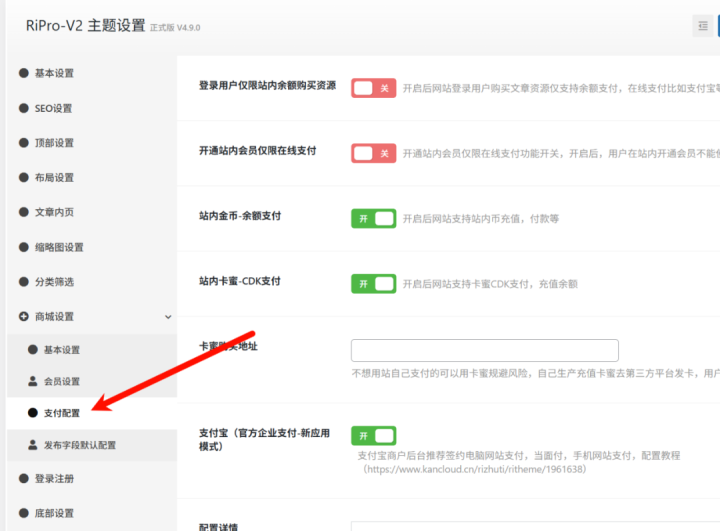
Task: Click 正式版 V4.9.0 version text
Action: (175, 28)
